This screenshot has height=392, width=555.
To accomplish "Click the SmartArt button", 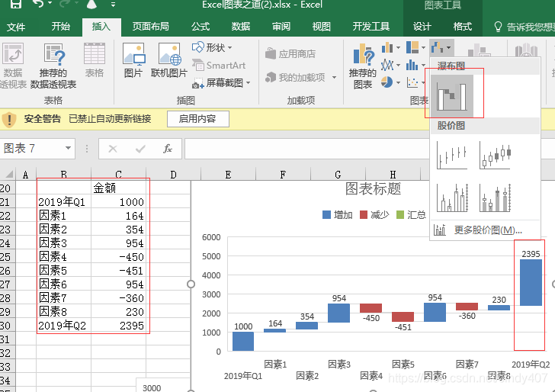I will [219, 65].
